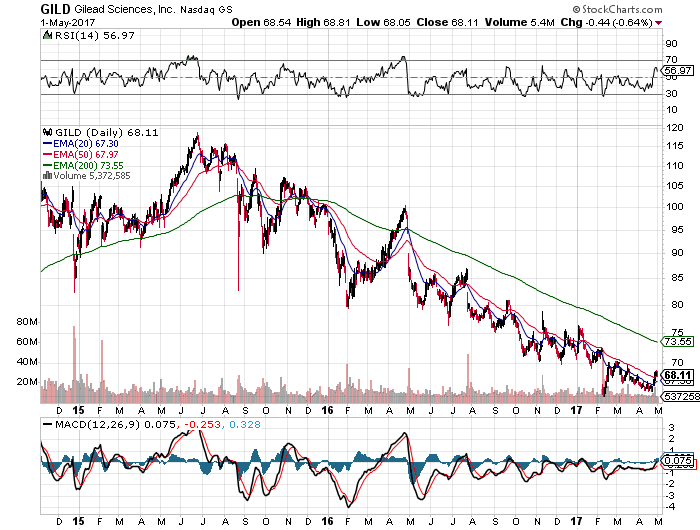This screenshot has height=530, width=700.
Task: Click the RSI(14) 56.97 legend text
Action: click(94, 35)
